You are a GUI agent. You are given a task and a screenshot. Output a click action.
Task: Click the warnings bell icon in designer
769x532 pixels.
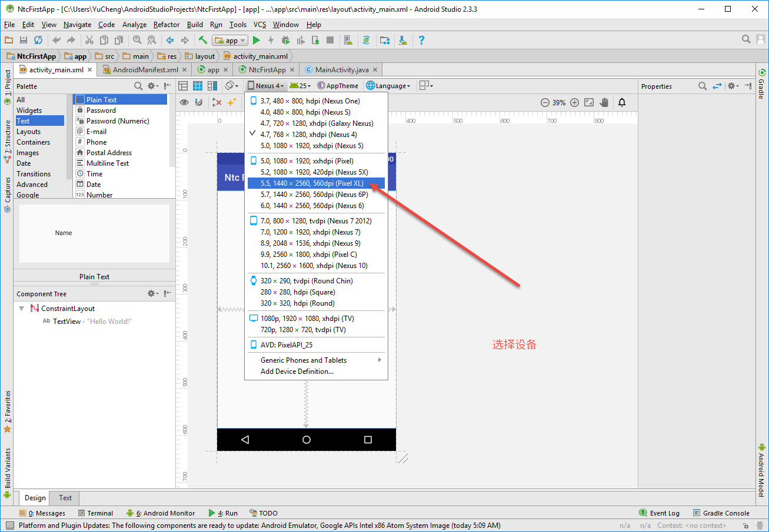tap(622, 102)
